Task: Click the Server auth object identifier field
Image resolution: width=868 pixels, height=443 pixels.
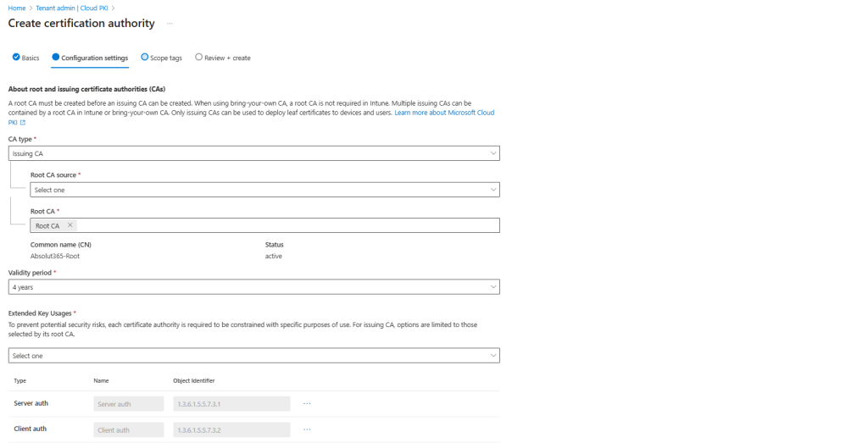Action: pos(231,404)
